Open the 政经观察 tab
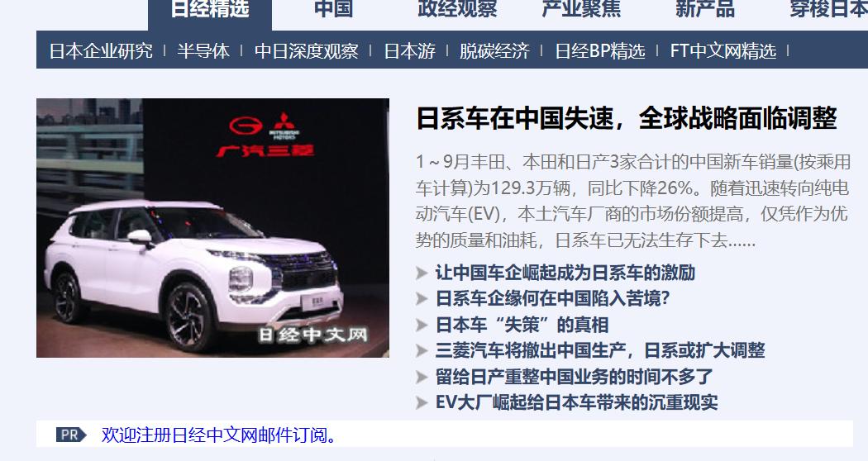Image resolution: width=868 pixels, height=461 pixels. [457, 10]
